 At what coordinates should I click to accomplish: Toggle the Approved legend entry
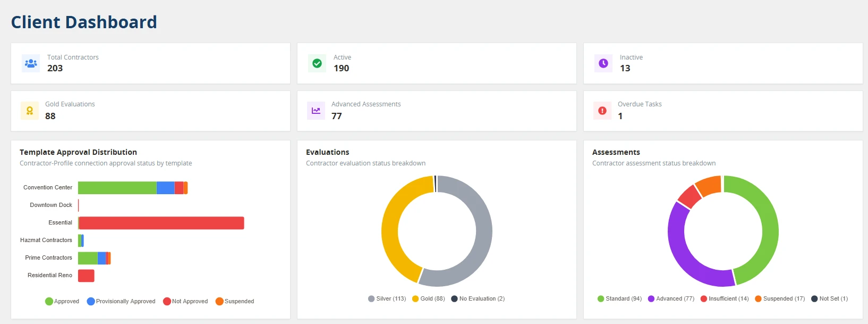pos(62,301)
